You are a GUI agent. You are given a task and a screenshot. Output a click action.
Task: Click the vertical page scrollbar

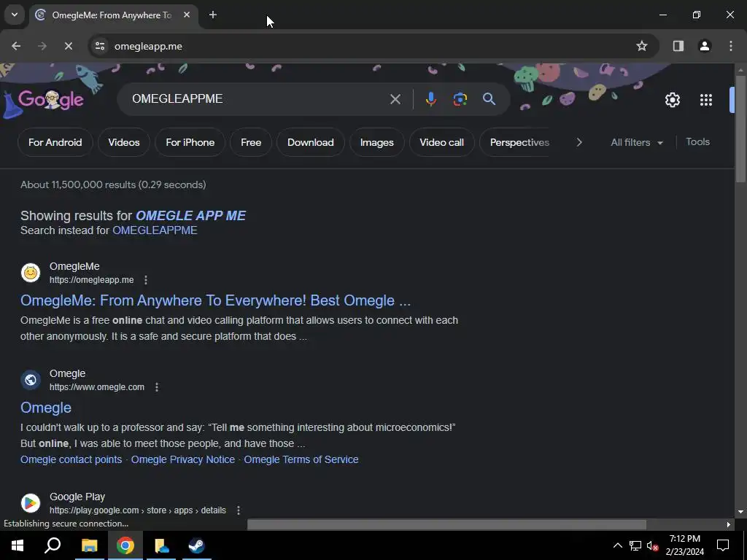[740, 128]
